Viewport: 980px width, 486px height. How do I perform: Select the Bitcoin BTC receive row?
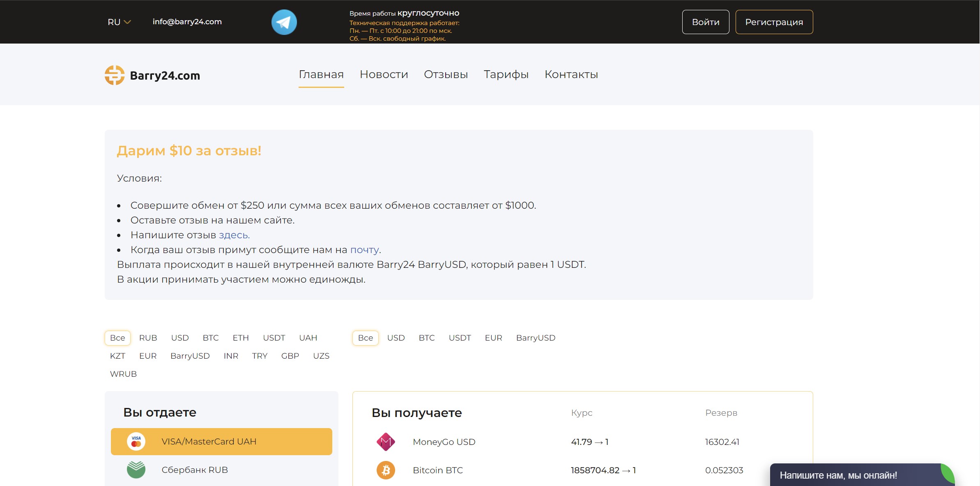(x=582, y=470)
